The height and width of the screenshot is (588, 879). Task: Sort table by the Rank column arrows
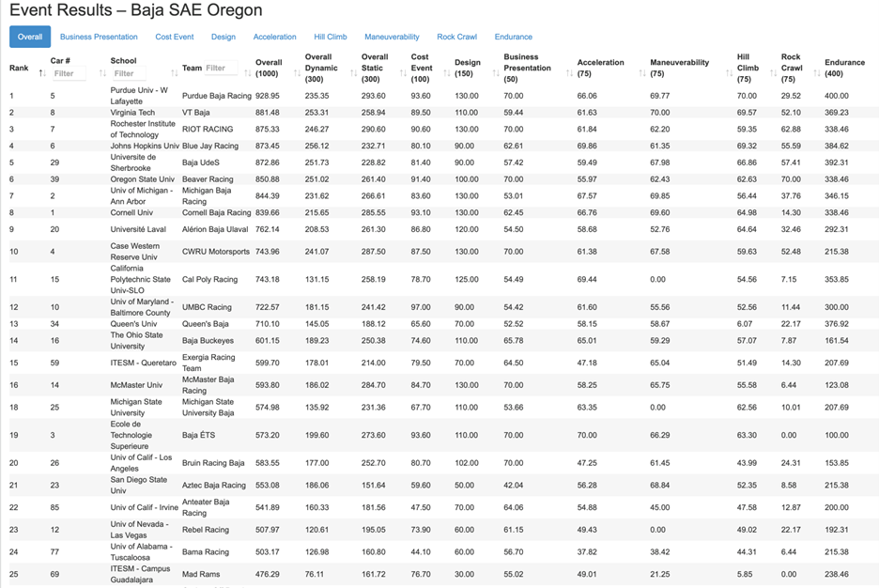click(42, 73)
